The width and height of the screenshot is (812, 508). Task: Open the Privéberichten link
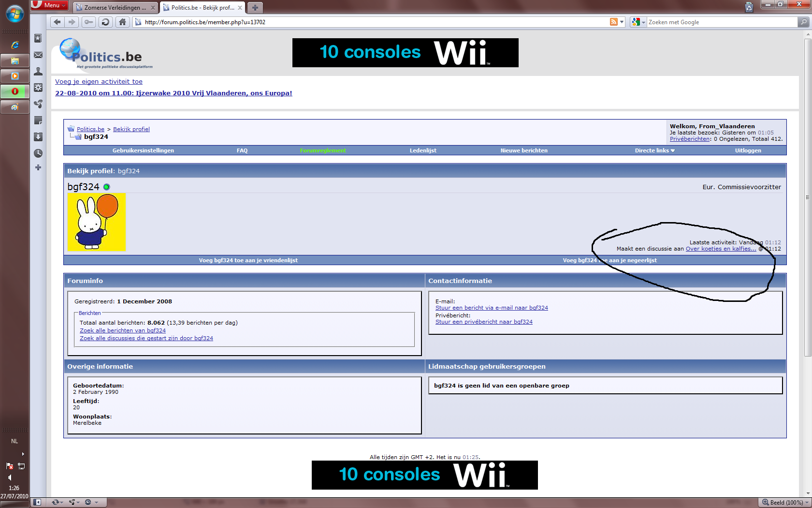pyautogui.click(x=690, y=139)
